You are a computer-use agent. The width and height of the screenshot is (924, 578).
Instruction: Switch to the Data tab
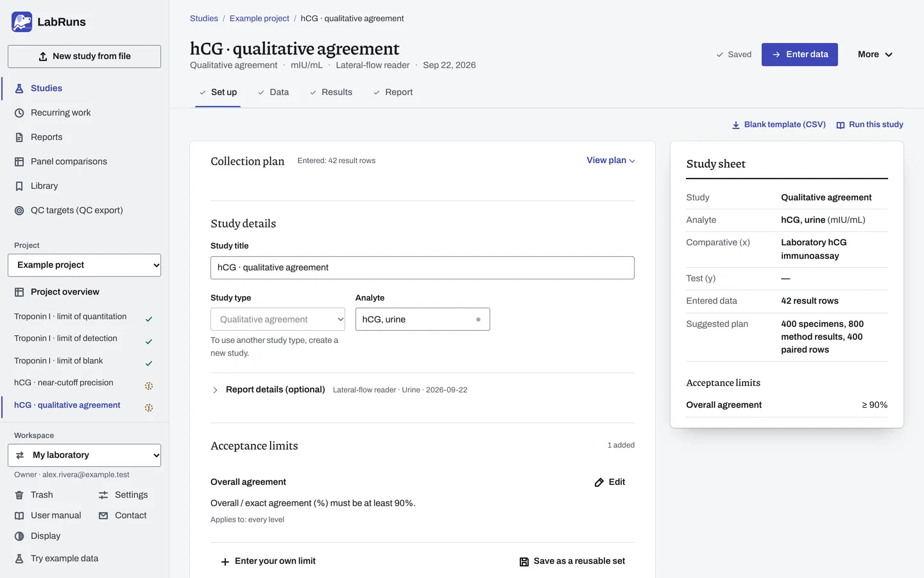[x=273, y=92]
